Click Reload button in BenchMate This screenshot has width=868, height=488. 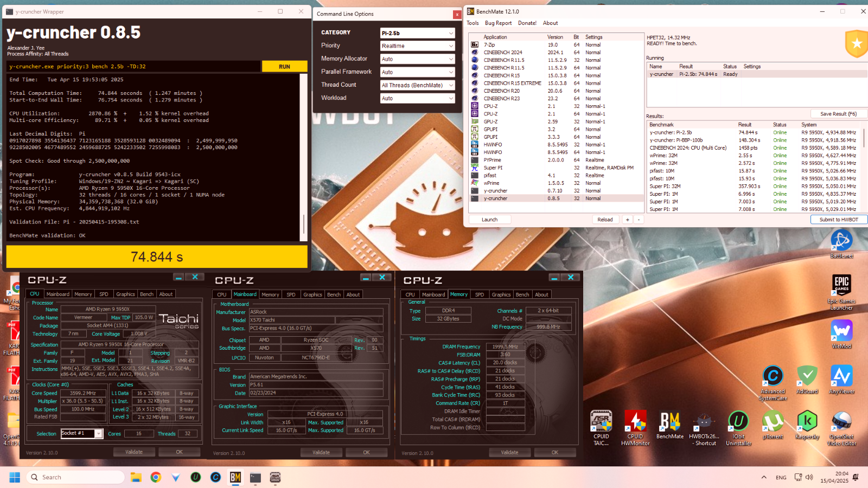[605, 220]
